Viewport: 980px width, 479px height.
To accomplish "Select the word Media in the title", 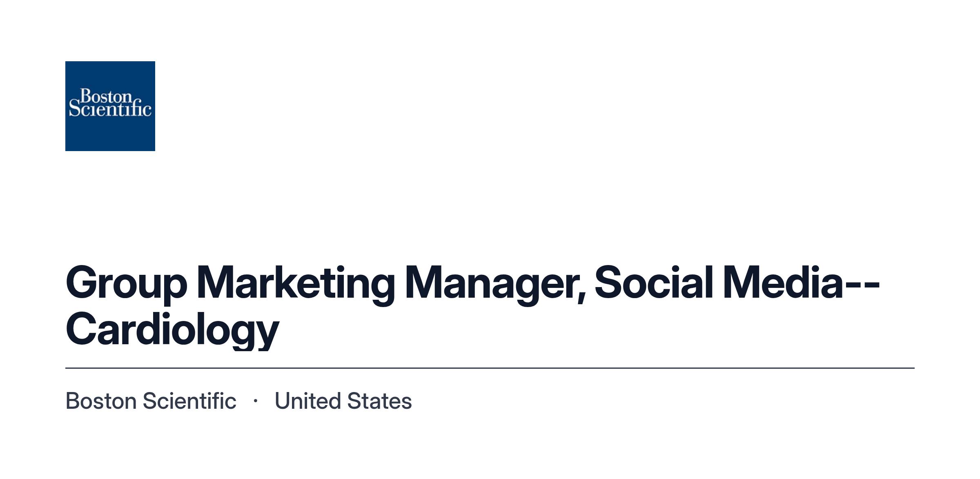I will (x=783, y=283).
